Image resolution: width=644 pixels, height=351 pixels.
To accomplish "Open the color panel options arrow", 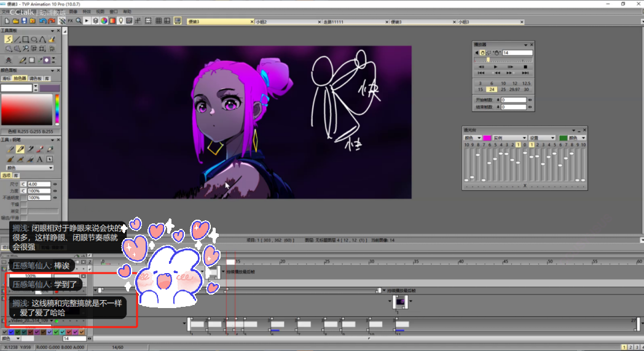I will [x=52, y=71].
